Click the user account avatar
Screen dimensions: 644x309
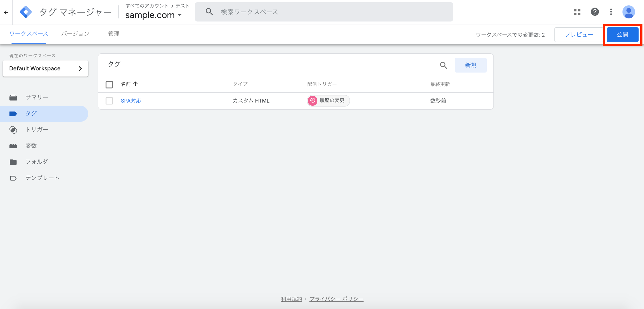(x=628, y=12)
